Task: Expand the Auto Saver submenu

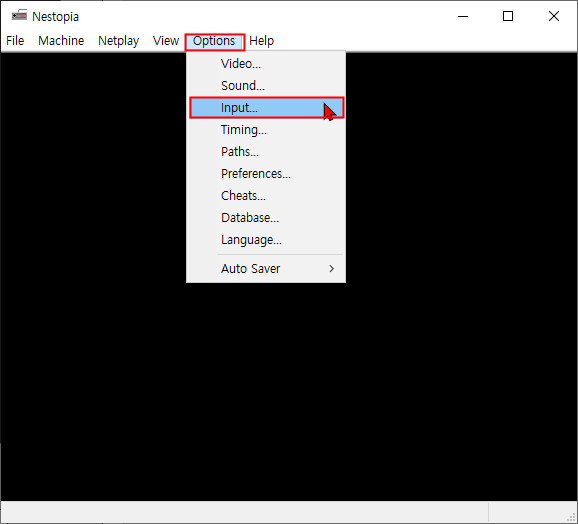Action: [x=267, y=269]
